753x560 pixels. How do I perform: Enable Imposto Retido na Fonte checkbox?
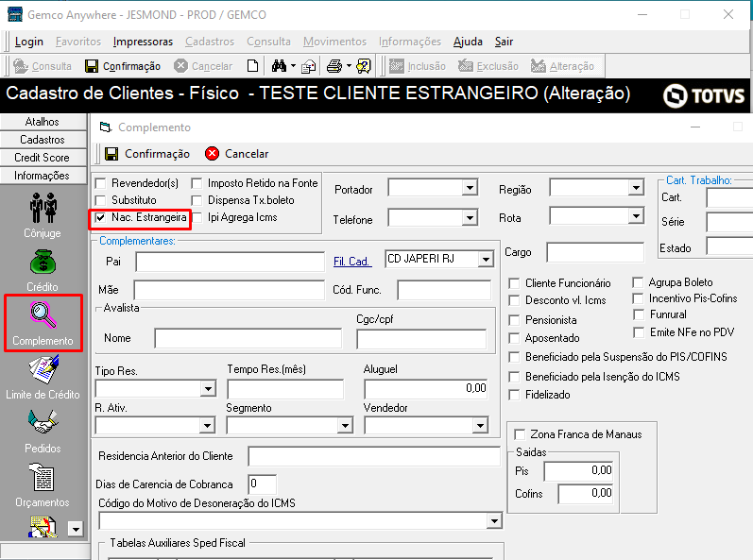click(x=197, y=183)
